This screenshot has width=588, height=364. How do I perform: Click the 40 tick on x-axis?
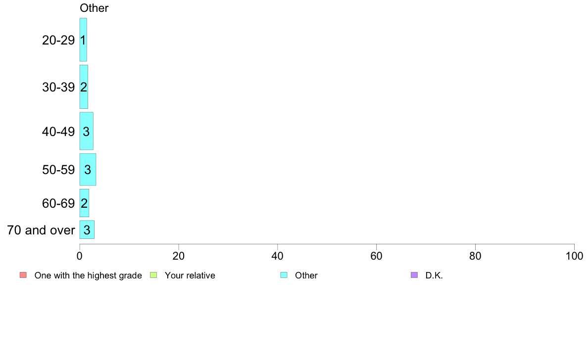(278, 256)
